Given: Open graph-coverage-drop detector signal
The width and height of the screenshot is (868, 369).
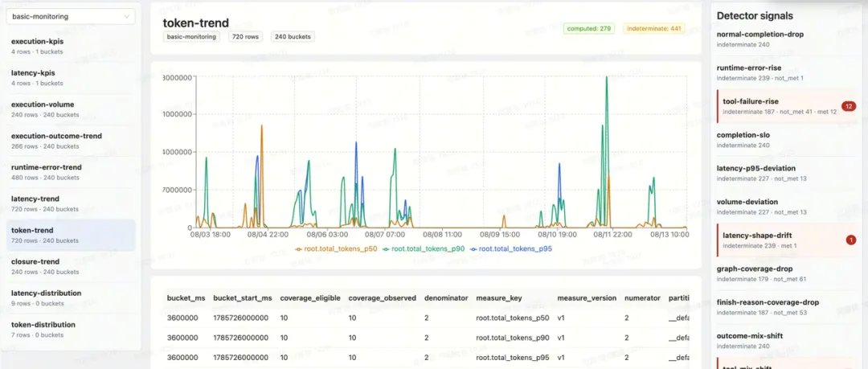Looking at the screenshot, I should tap(786, 273).
